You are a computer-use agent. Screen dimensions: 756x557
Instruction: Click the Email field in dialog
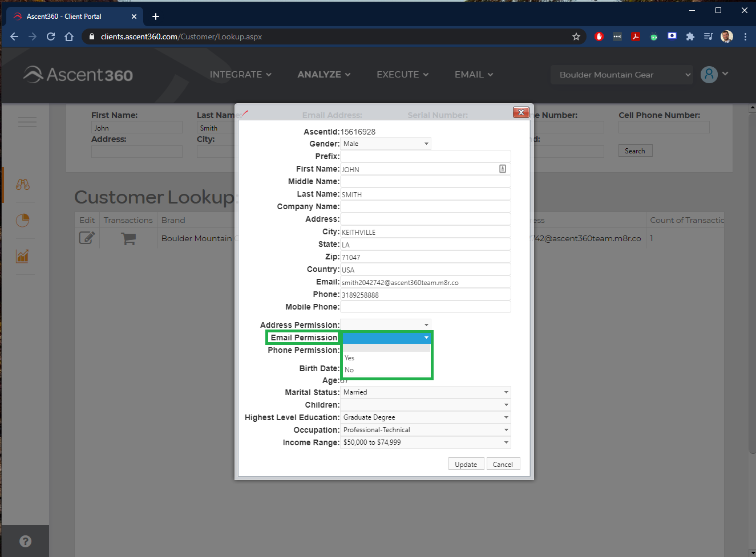point(426,282)
